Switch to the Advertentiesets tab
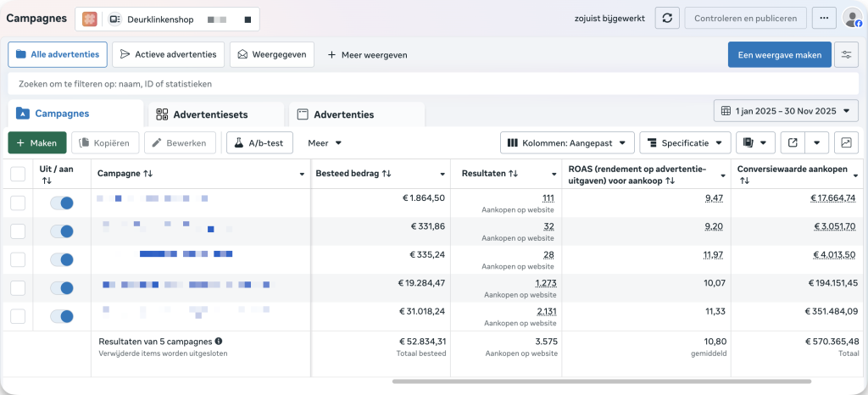Viewport: 868px width, 395px height. (x=216, y=114)
